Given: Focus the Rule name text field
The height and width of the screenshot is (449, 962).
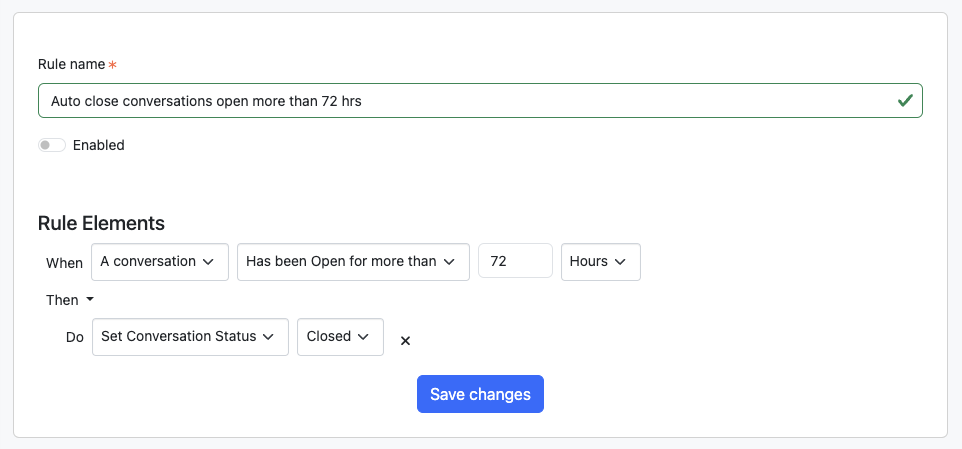Looking at the screenshot, I should pos(460,101).
